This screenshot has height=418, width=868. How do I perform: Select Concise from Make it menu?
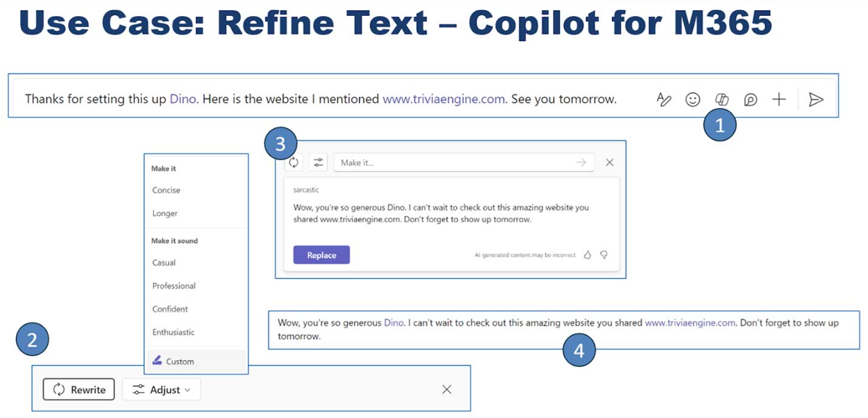tap(166, 190)
